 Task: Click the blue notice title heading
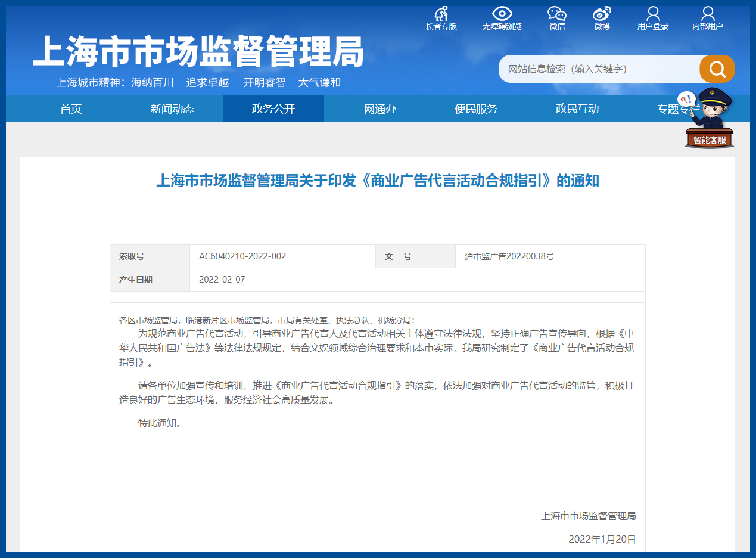click(378, 181)
